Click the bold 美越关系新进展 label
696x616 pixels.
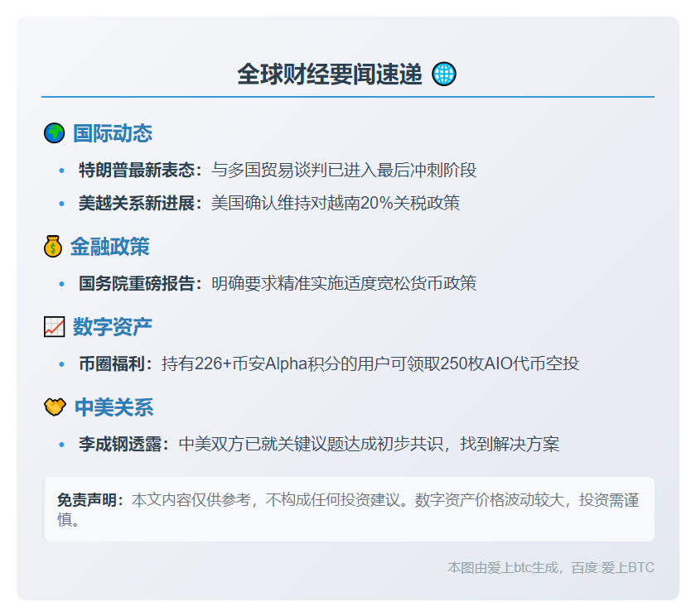[140, 203]
